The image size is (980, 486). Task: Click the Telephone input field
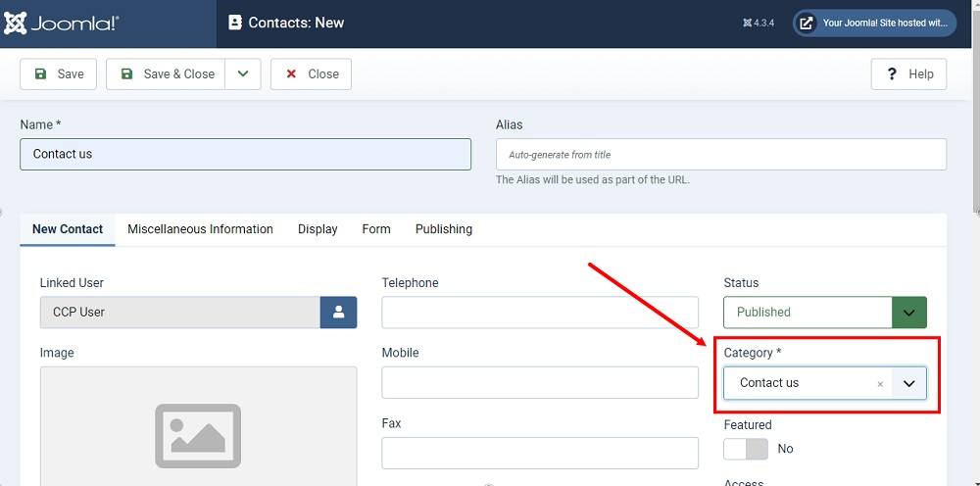(x=540, y=312)
